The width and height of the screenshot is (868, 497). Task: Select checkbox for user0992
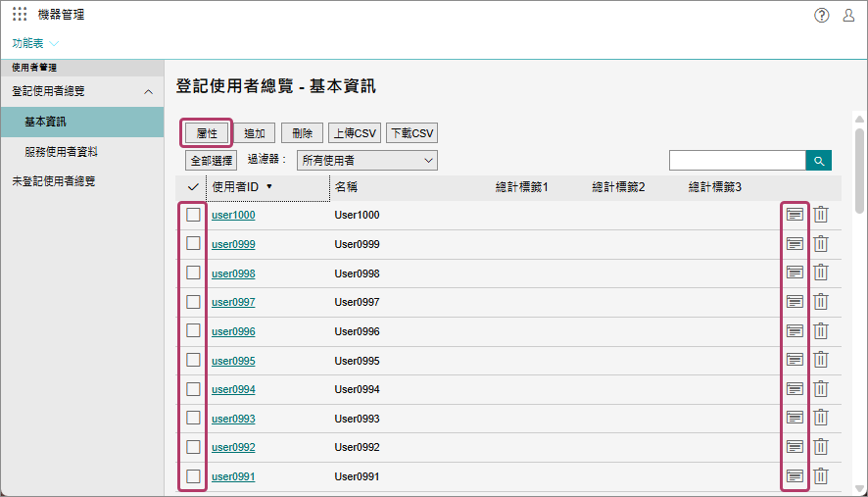click(x=193, y=447)
